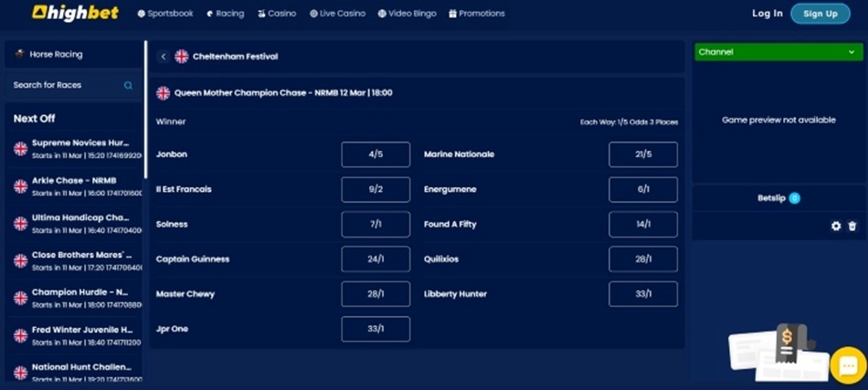This screenshot has height=390, width=868.
Task: Open the Supreme Novices Hurdle race
Action: coord(73,149)
